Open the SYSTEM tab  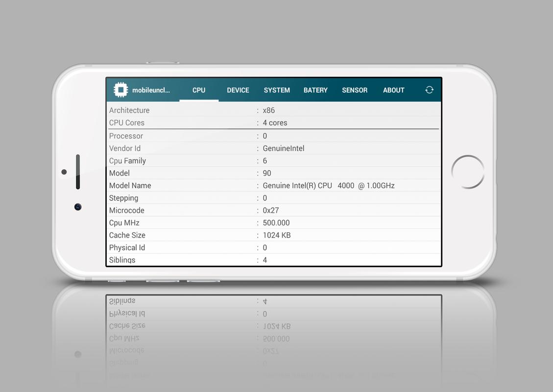click(277, 90)
